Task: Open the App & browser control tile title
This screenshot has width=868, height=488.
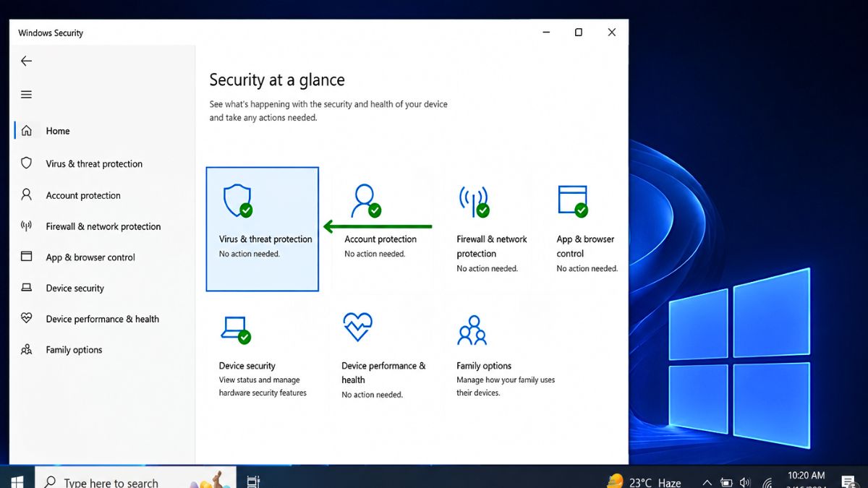Action: click(x=585, y=247)
